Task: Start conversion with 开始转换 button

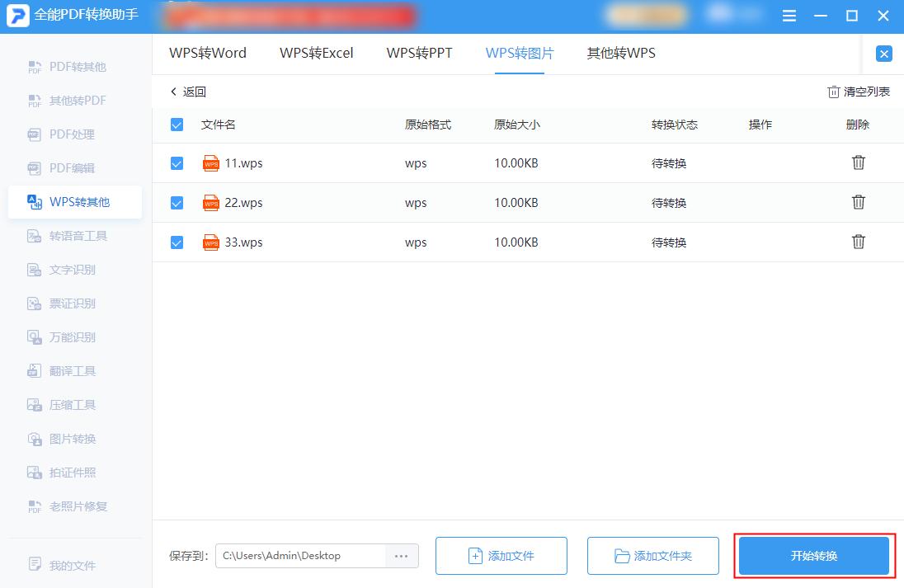Action: 813,556
